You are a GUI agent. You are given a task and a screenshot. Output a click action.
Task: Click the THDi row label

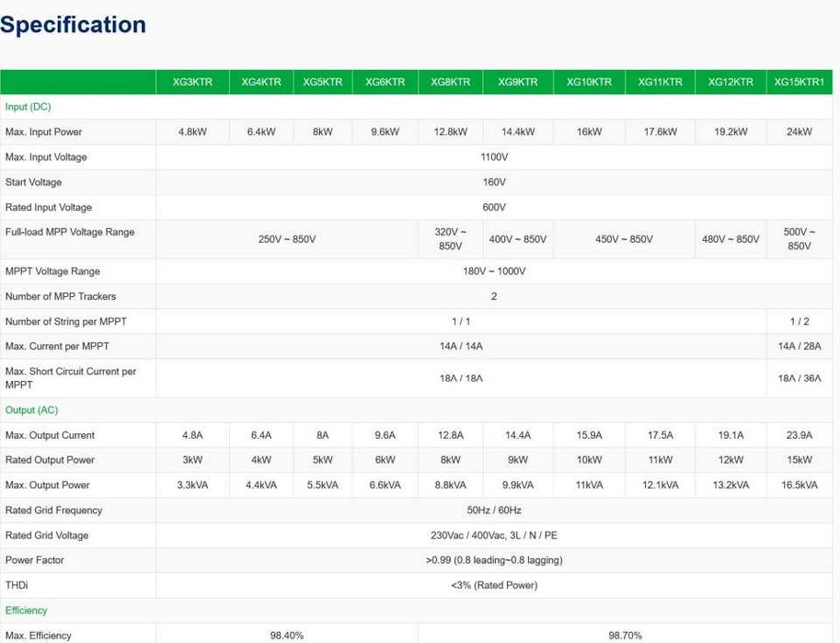click(x=17, y=585)
